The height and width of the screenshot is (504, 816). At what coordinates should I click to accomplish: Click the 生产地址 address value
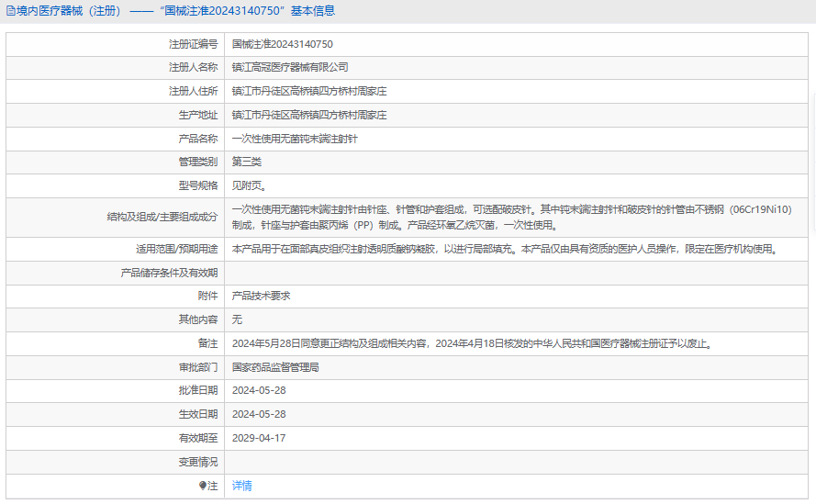tap(309, 115)
